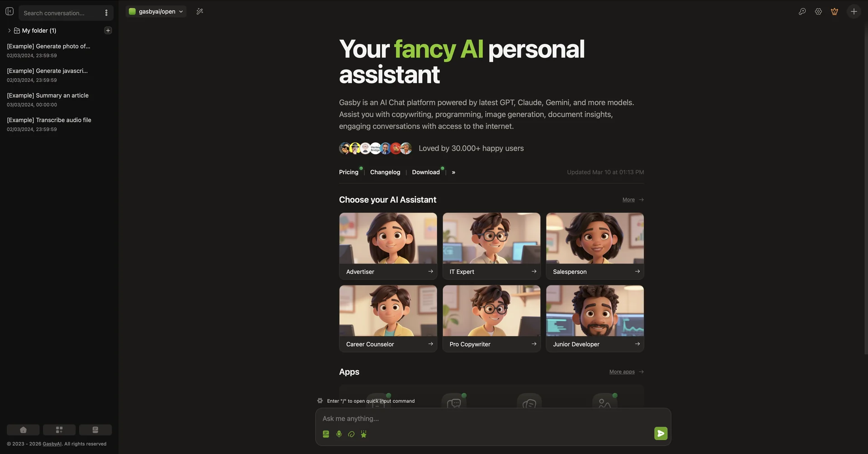The height and width of the screenshot is (454, 868).
Task: Open the Download link
Action: [x=426, y=172]
